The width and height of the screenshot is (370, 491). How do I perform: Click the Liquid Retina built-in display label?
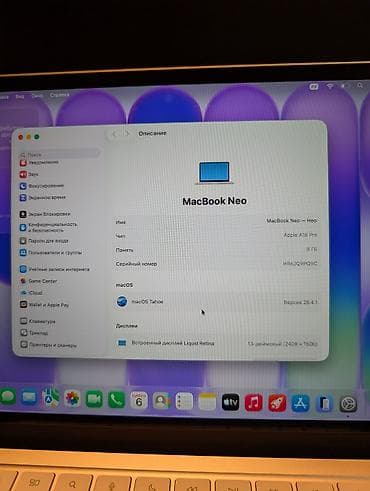coord(173,343)
